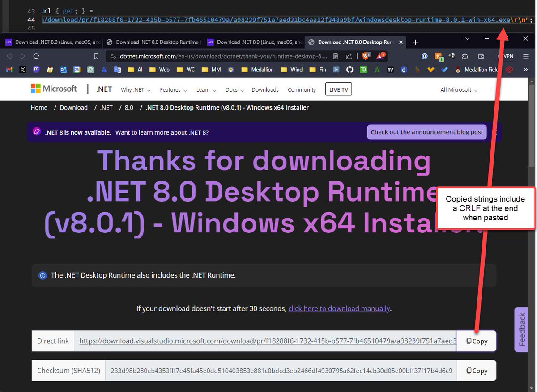The image size is (537, 392).
Task: Open the TradingView bookmark icon
Action: [390, 70]
